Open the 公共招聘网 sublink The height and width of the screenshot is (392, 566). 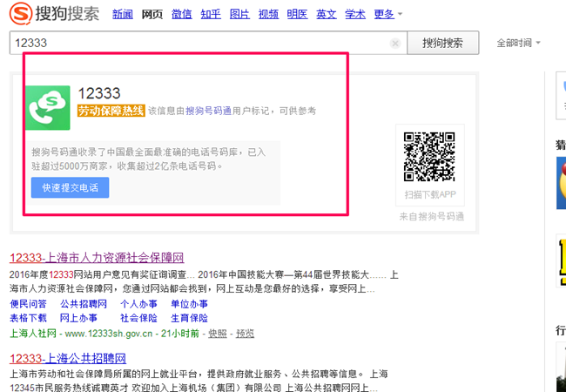(84, 304)
